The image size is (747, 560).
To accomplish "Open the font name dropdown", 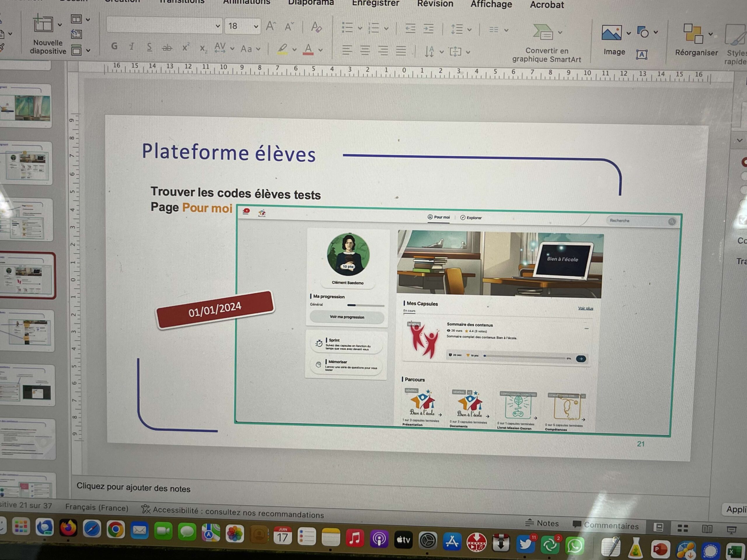I will pos(217,26).
